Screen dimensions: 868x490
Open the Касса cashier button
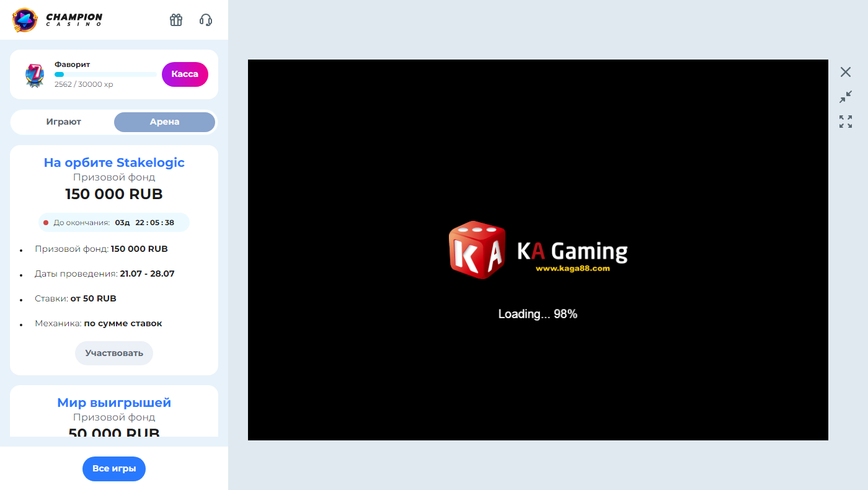coord(185,74)
